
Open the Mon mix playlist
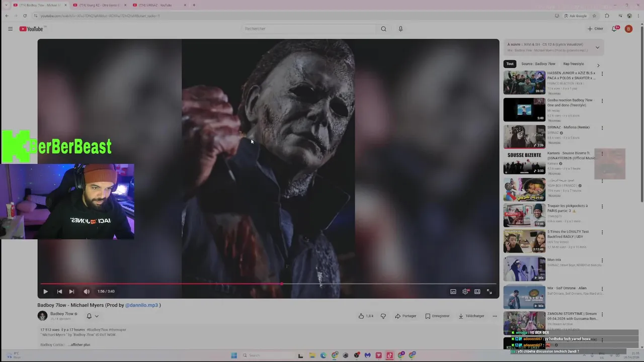point(524,269)
